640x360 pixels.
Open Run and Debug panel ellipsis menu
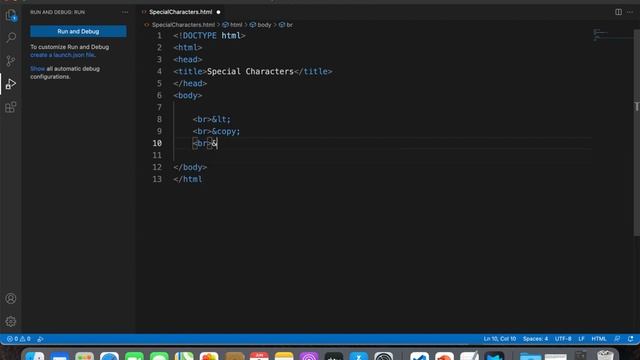tap(125, 12)
